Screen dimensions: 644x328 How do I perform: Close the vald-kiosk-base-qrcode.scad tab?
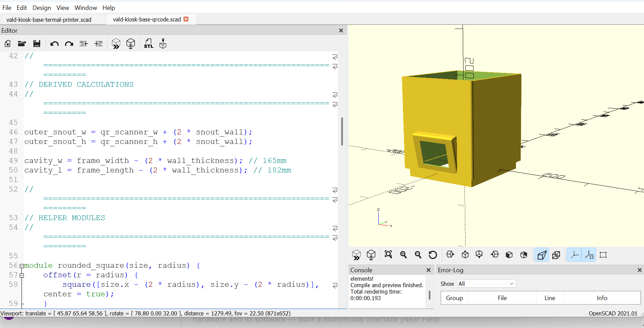[186, 19]
